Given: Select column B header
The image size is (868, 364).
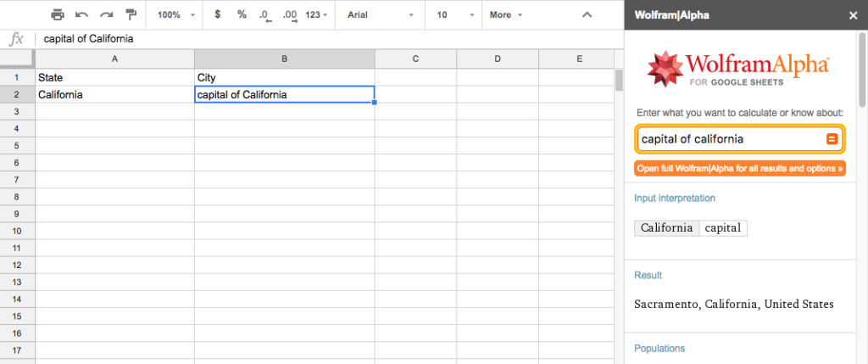Looking at the screenshot, I should pos(284,59).
